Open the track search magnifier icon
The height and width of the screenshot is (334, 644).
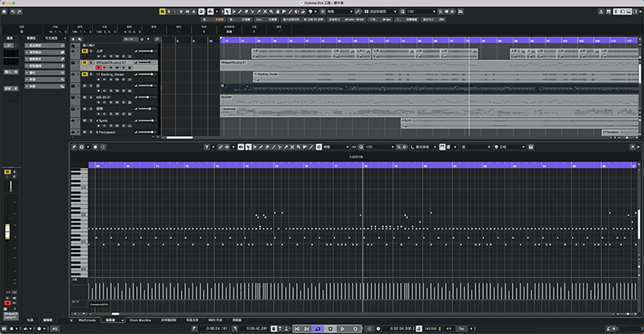click(x=156, y=39)
